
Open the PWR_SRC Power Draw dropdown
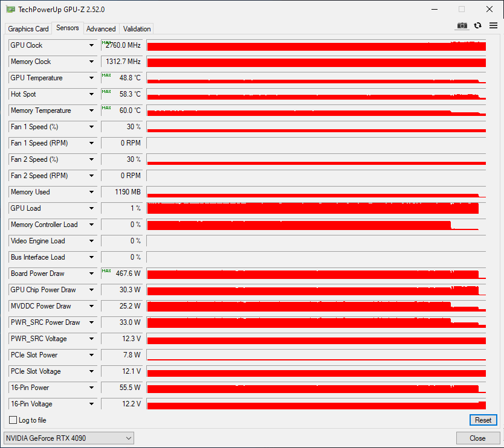92,322
